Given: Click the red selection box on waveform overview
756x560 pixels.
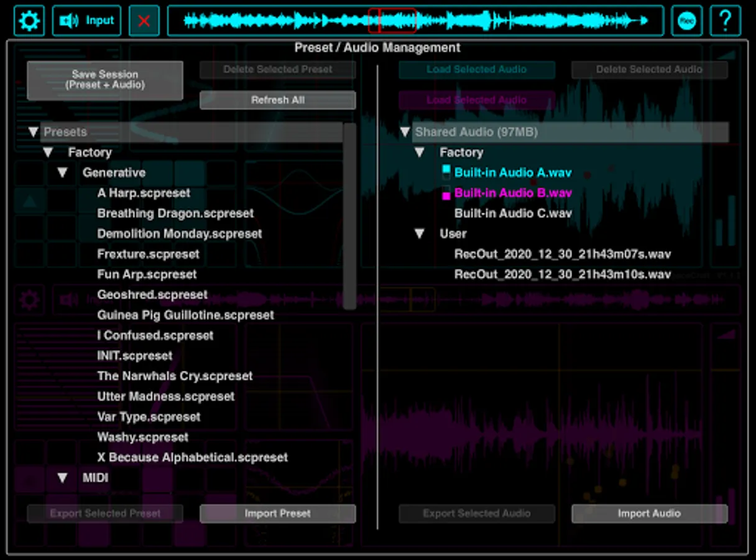Looking at the screenshot, I should pyautogui.click(x=392, y=21).
